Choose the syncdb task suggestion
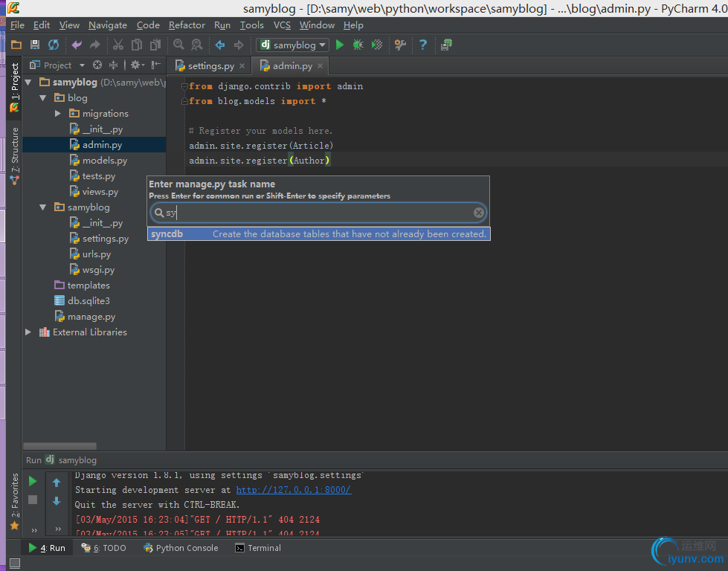This screenshot has width=728, height=571. point(318,234)
